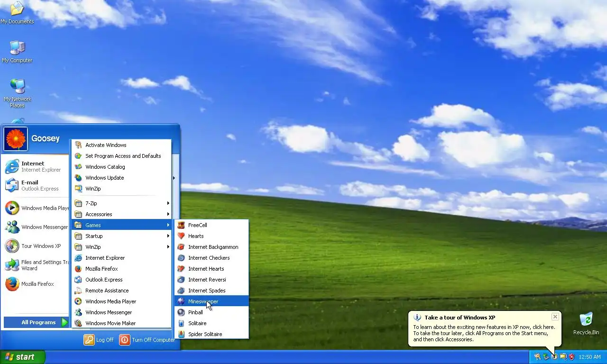Start FreeCell game
Image resolution: width=607 pixels, height=364 pixels.
tap(212, 225)
